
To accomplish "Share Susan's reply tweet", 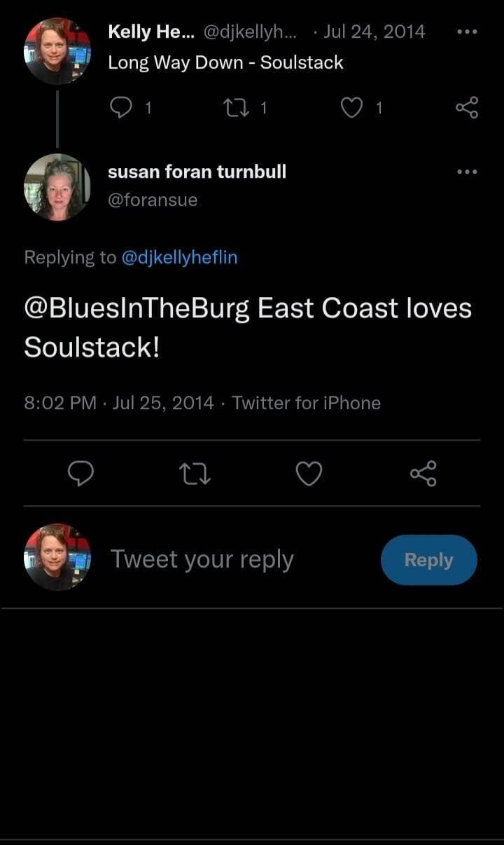I will [x=423, y=474].
